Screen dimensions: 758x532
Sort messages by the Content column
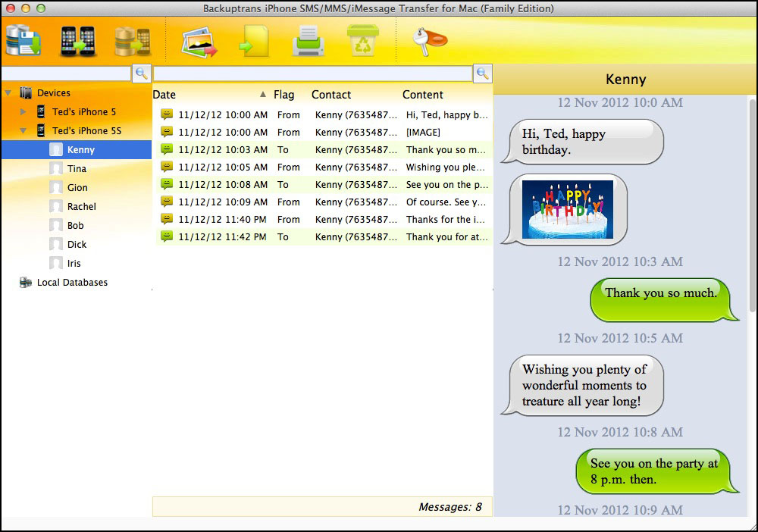click(x=423, y=95)
